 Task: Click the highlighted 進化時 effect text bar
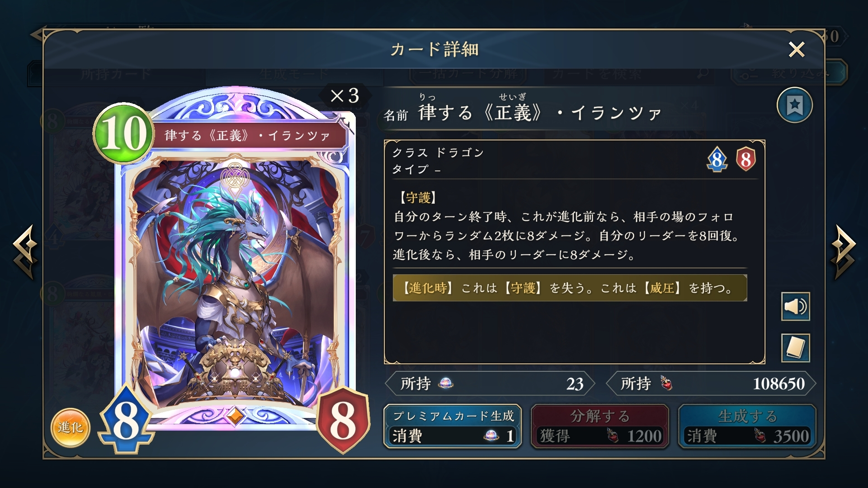570,288
